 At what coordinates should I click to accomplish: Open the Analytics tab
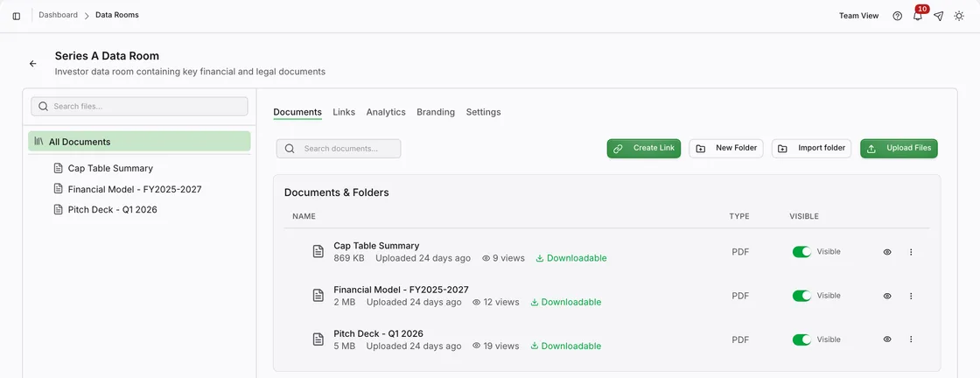click(x=386, y=112)
